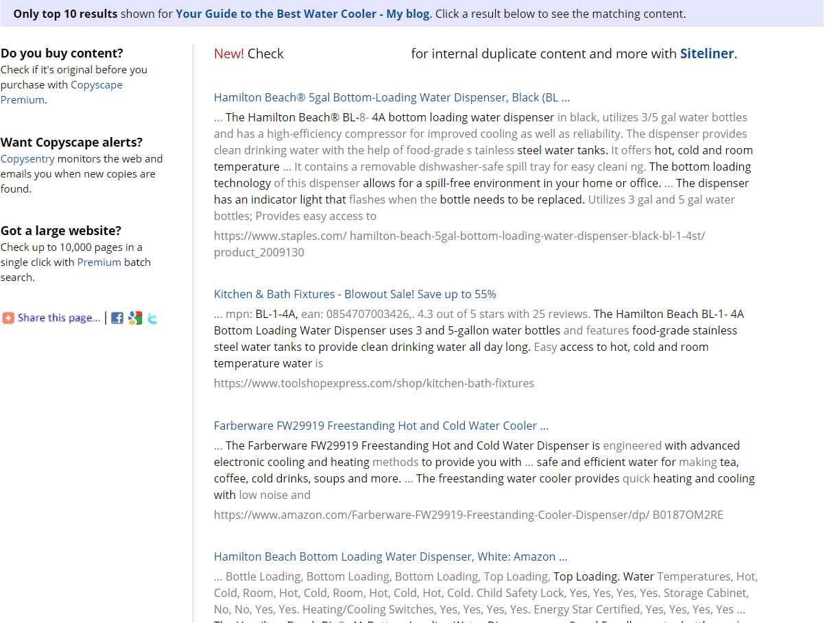Share the page on Facebook
Viewport: 840px width, 623px height.
(x=117, y=318)
